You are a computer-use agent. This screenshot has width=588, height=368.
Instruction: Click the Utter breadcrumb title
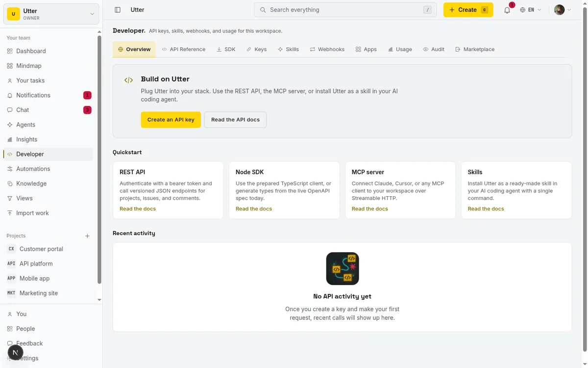137,10
